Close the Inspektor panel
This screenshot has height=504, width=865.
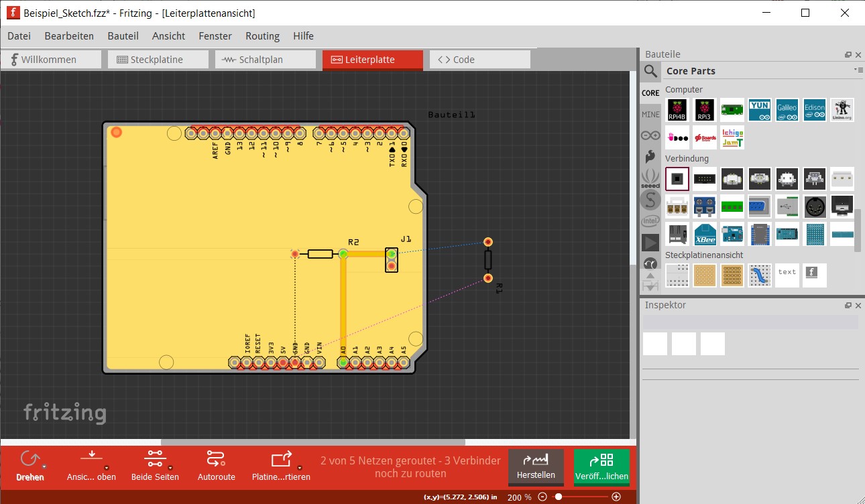coord(858,306)
